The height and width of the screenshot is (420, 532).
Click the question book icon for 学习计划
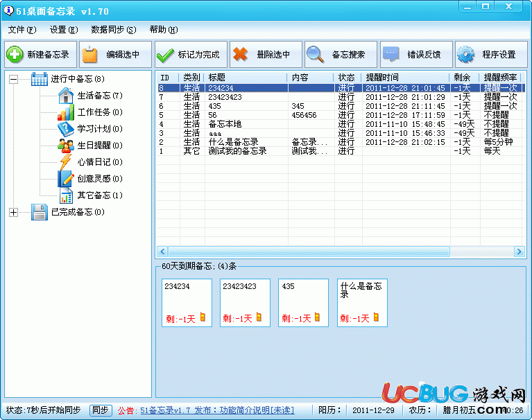[x=66, y=129]
